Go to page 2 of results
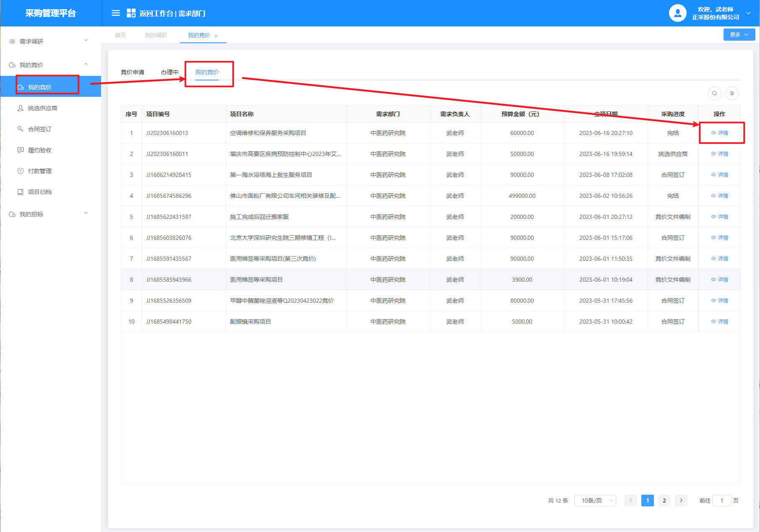760x532 pixels. pyautogui.click(x=664, y=501)
